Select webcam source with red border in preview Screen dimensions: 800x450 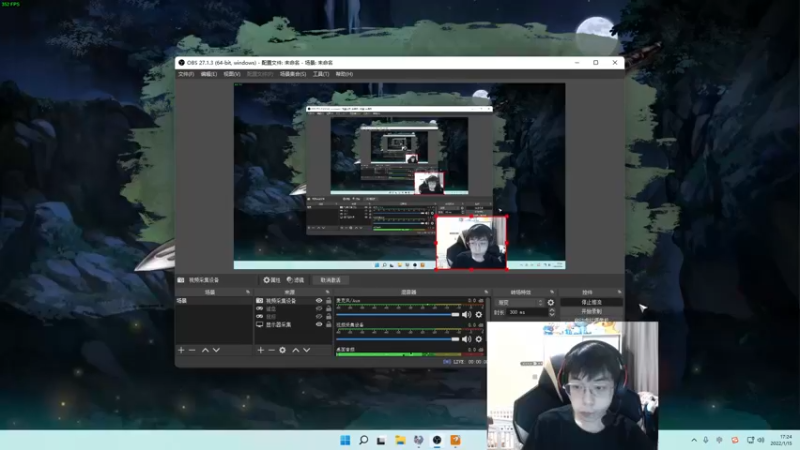point(471,242)
